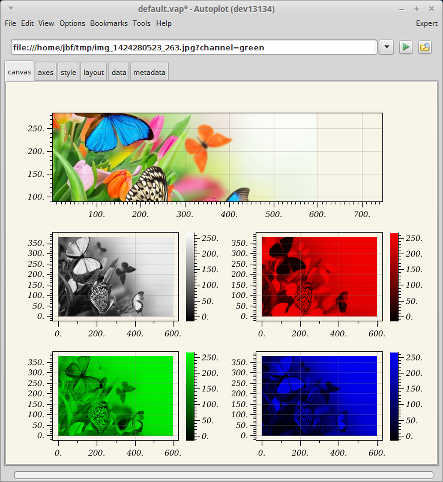The image size is (443, 482).
Task: Open the Edit menu
Action: pos(27,23)
